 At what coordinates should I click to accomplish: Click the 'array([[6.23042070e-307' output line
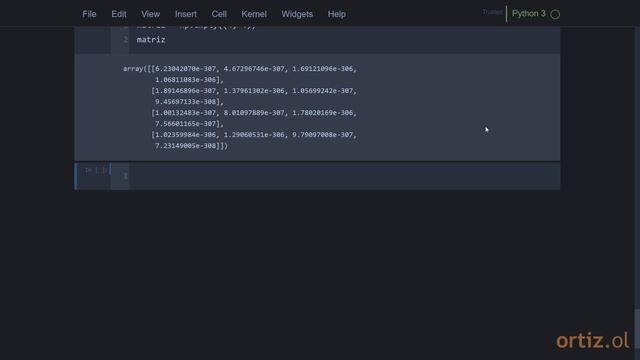(240, 69)
